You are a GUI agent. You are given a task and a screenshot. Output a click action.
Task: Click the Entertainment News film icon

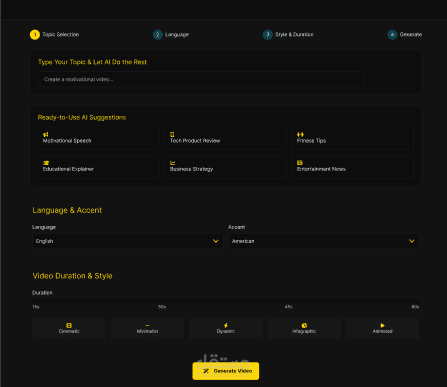click(300, 163)
